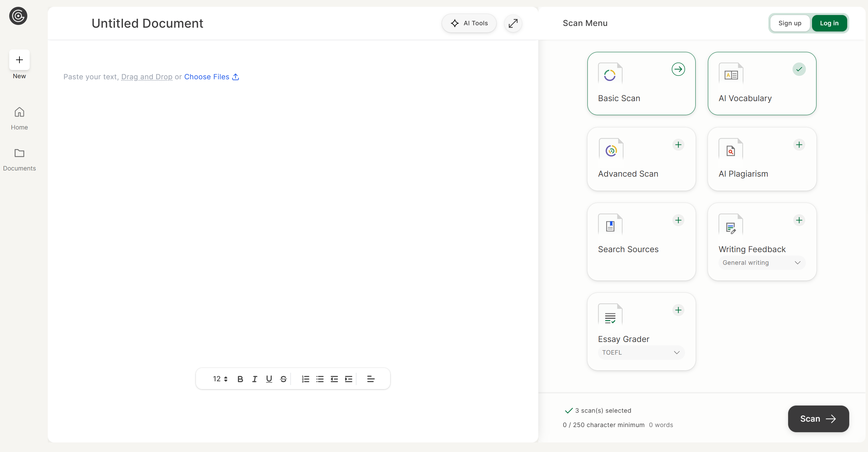Change the font size 12 stepper
This screenshot has height=452, width=868.
tap(220, 379)
